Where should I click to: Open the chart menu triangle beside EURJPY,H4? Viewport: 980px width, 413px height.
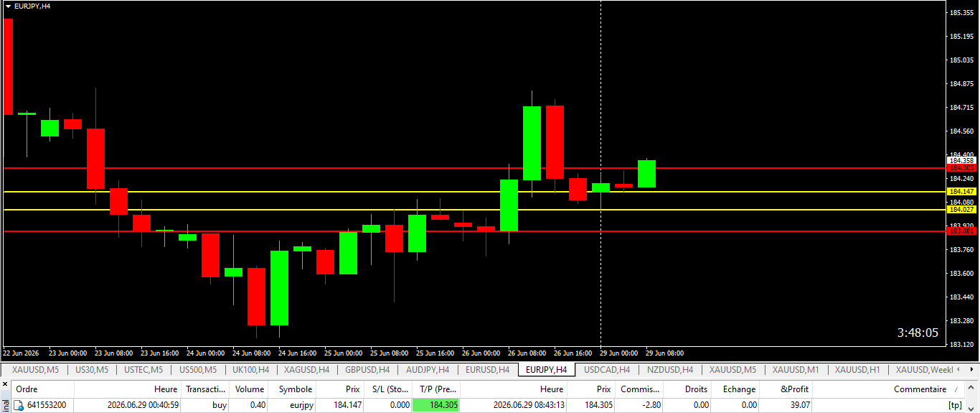click(x=8, y=6)
